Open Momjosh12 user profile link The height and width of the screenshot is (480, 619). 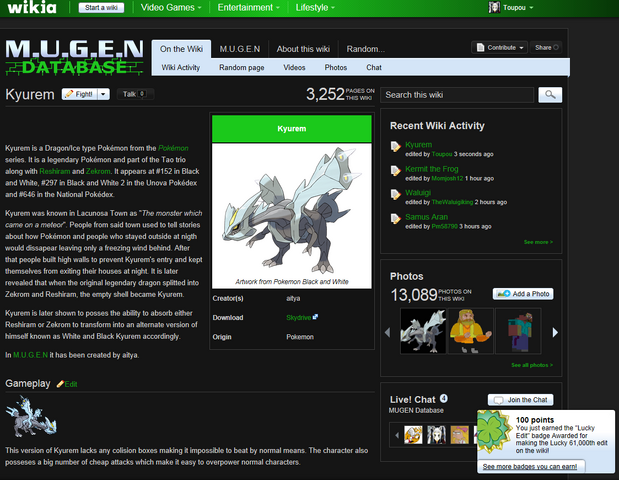click(x=447, y=178)
